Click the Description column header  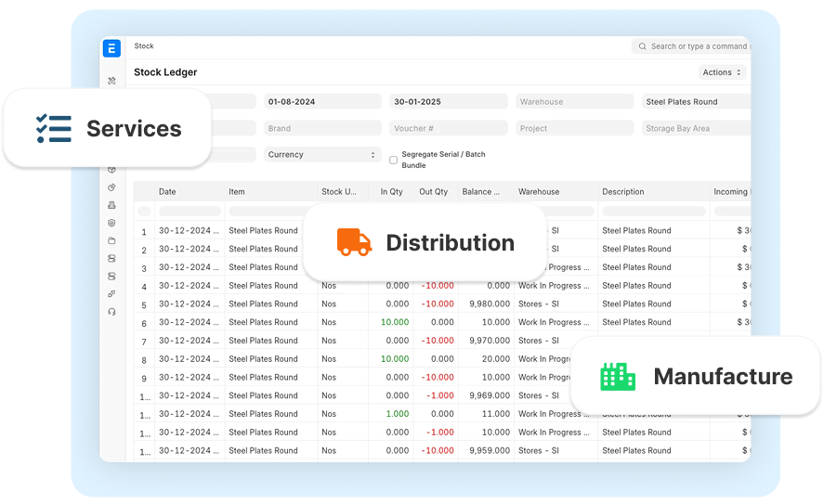tap(623, 192)
